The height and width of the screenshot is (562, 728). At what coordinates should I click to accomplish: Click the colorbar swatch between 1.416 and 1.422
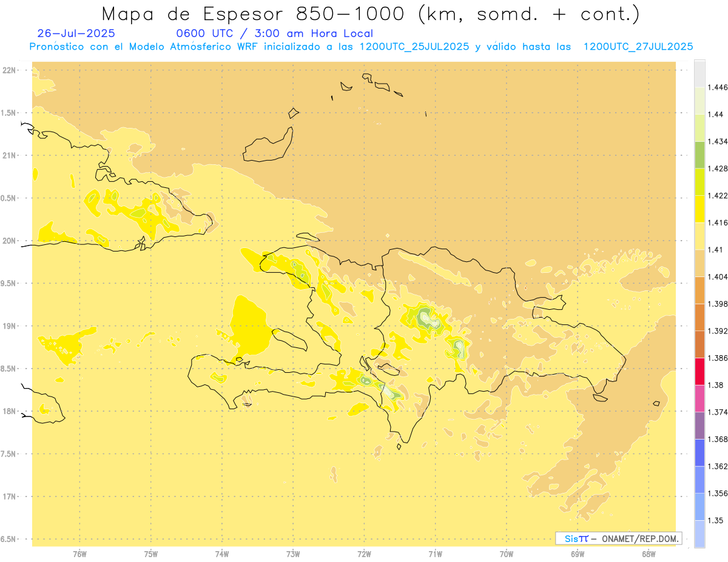(x=699, y=209)
